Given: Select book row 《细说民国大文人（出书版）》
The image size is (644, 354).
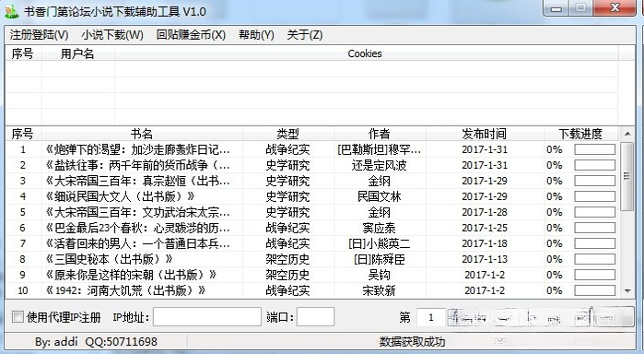Looking at the screenshot, I should [x=311, y=196].
